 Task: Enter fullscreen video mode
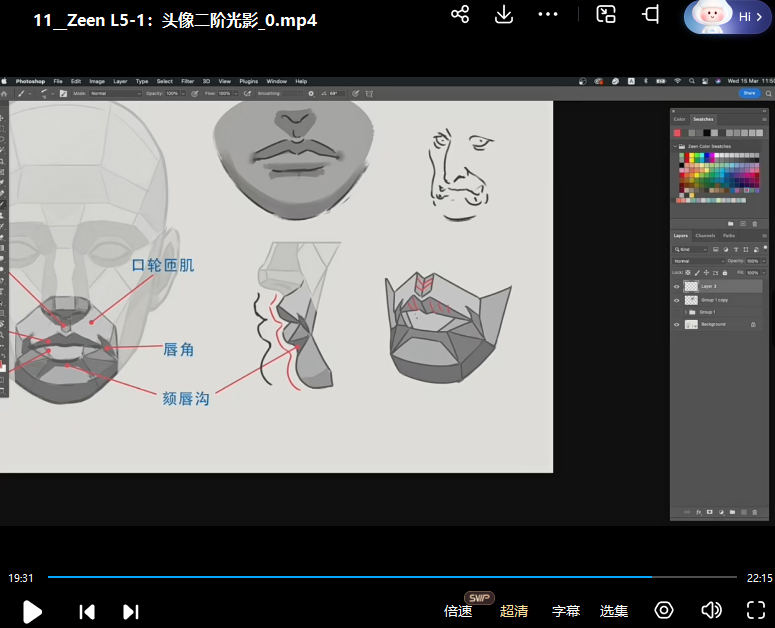click(x=756, y=610)
